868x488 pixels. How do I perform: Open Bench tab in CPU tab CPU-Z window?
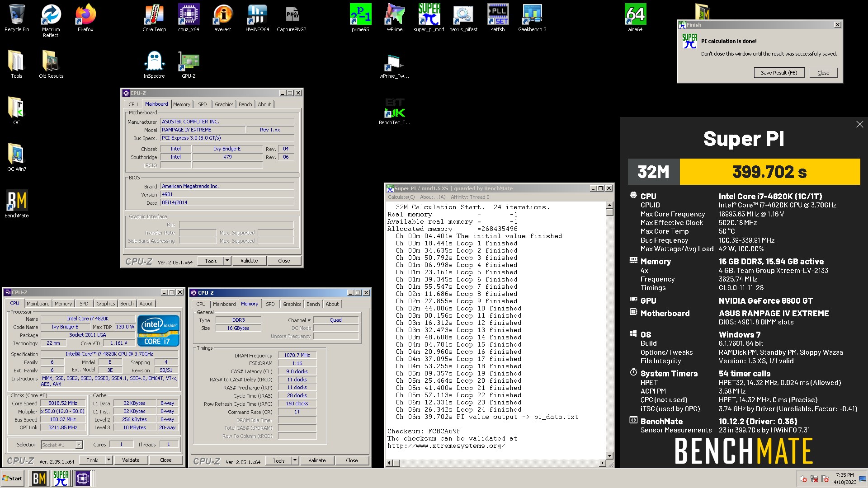(127, 304)
